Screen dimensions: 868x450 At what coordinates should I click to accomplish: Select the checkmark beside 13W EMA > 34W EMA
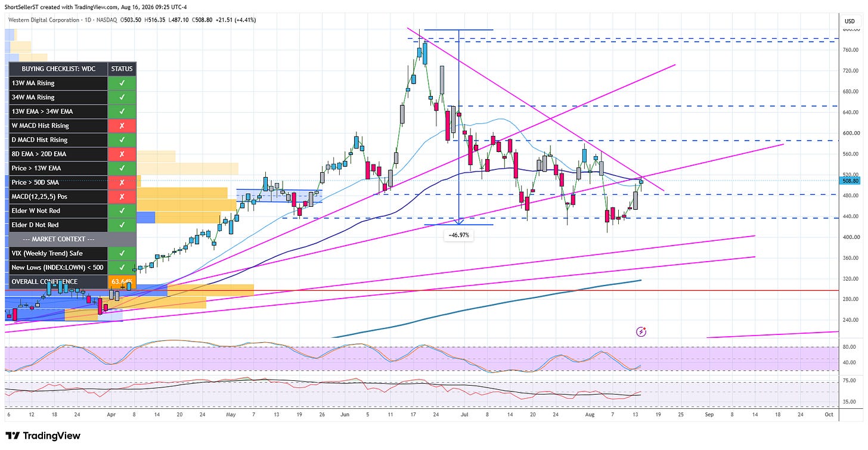122,111
